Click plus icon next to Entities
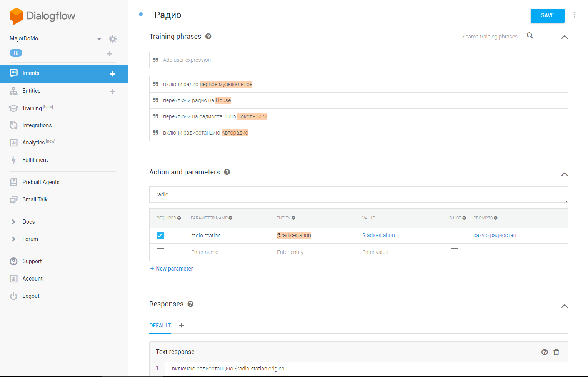588x377 pixels. 112,91
